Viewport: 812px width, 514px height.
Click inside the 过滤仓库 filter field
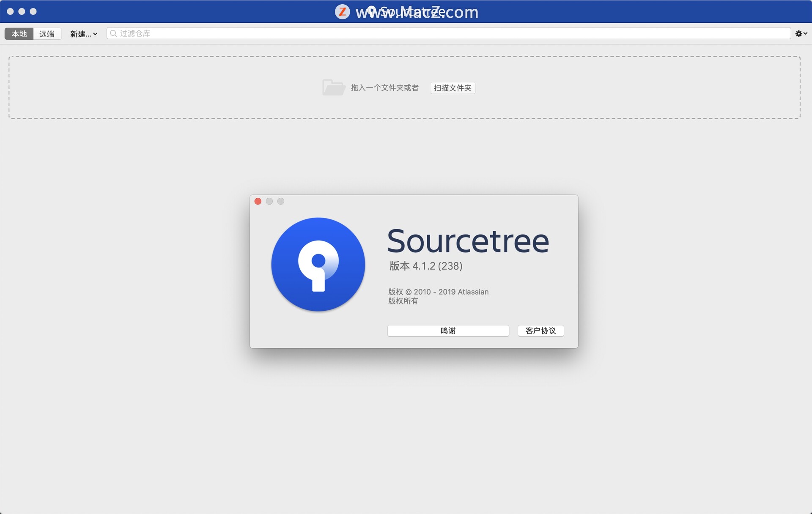coord(296,33)
